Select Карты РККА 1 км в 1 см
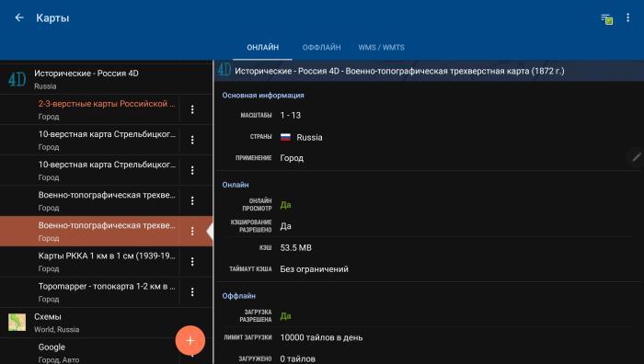The width and height of the screenshot is (644, 364). pyautogui.click(x=89, y=261)
